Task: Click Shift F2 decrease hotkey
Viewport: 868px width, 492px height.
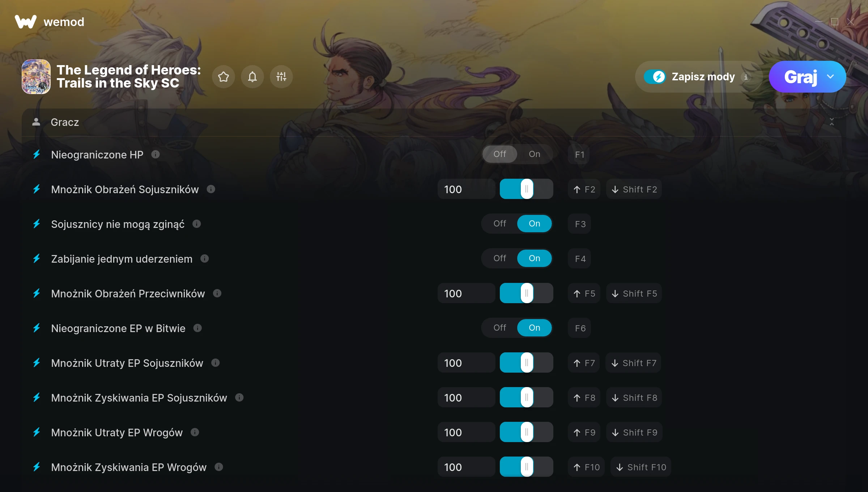Action: tap(634, 189)
